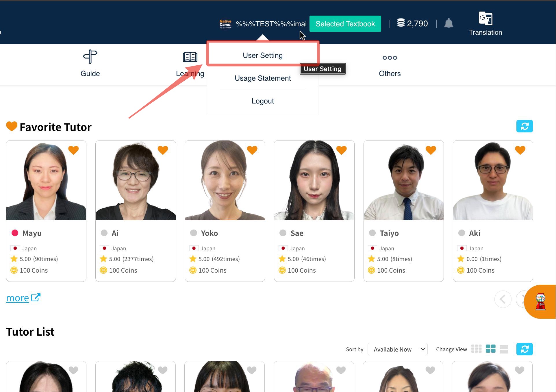This screenshot has width=556, height=392.
Task: Favorite the first Tutor List tutor
Action: click(x=73, y=370)
